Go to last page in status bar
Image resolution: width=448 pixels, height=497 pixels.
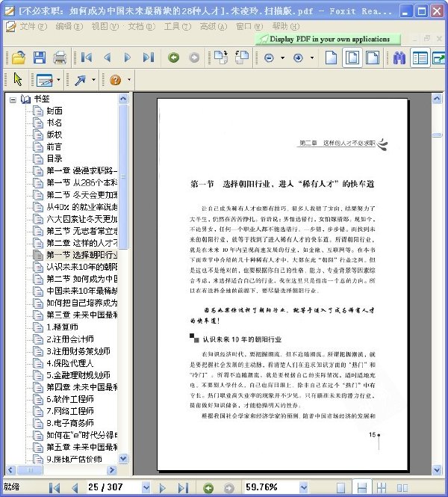(183, 488)
